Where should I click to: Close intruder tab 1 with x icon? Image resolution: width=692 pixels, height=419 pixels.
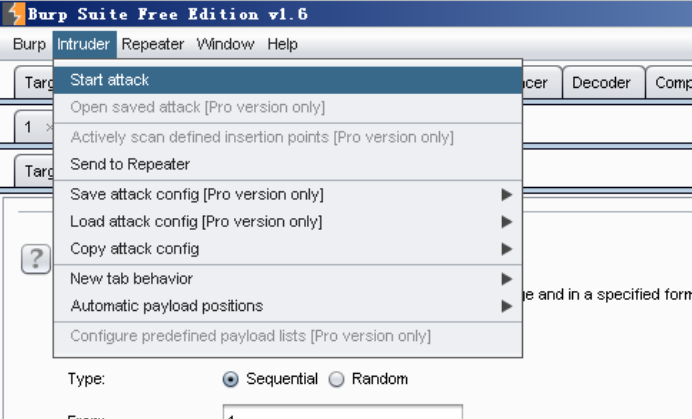click(x=49, y=128)
